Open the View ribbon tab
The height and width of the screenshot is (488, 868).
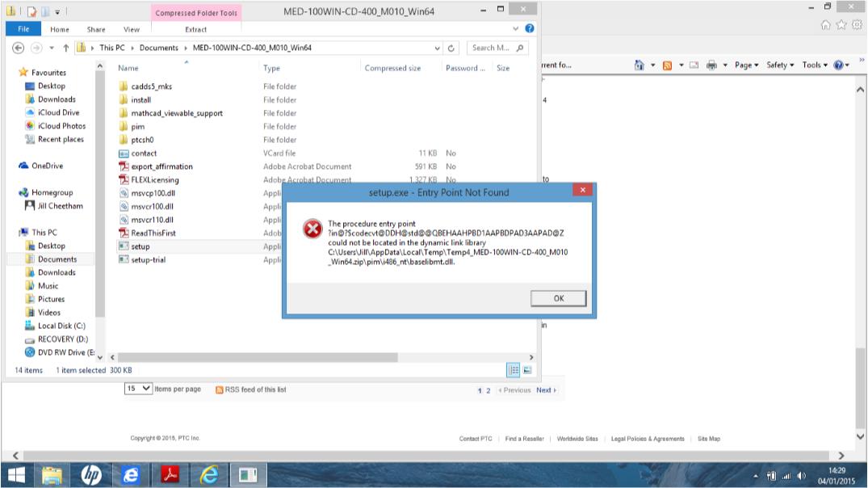click(131, 29)
